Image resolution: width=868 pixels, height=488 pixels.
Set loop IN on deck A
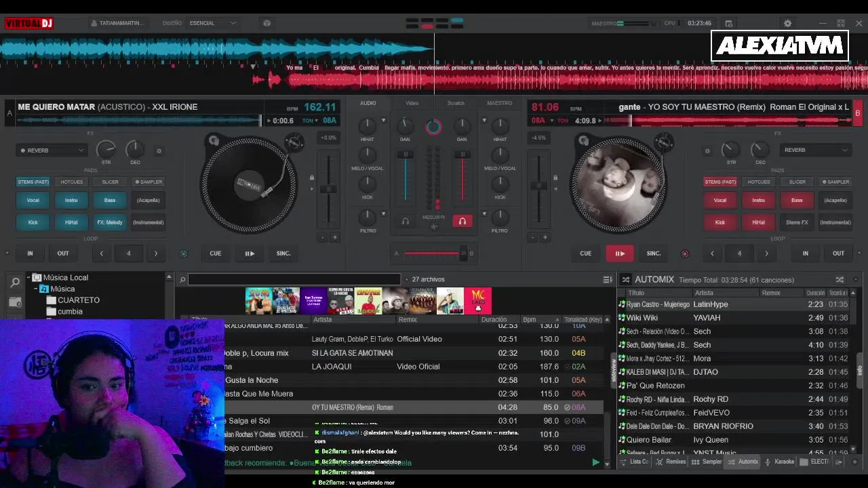(30, 253)
